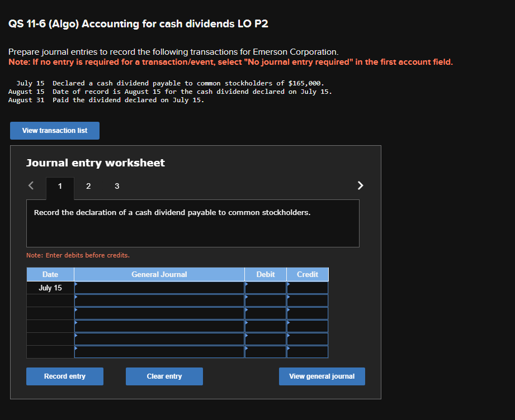Switch to worksheet tab 3
This screenshot has width=515, height=420.
pos(117,187)
